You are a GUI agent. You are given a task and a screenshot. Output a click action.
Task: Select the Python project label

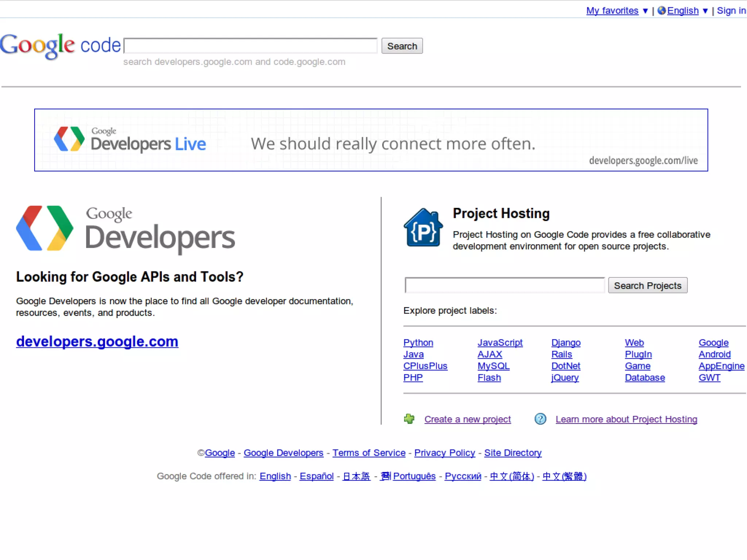coord(418,343)
